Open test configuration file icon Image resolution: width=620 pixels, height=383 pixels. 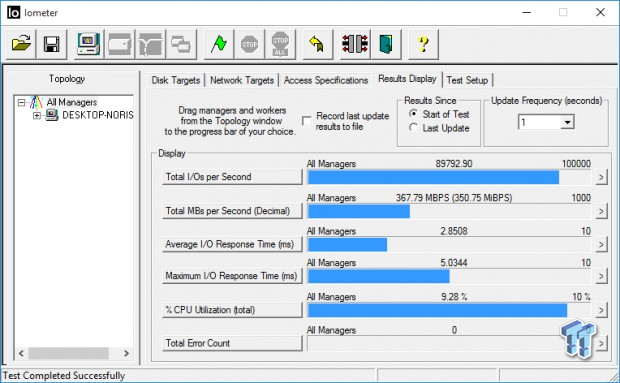click(21, 44)
